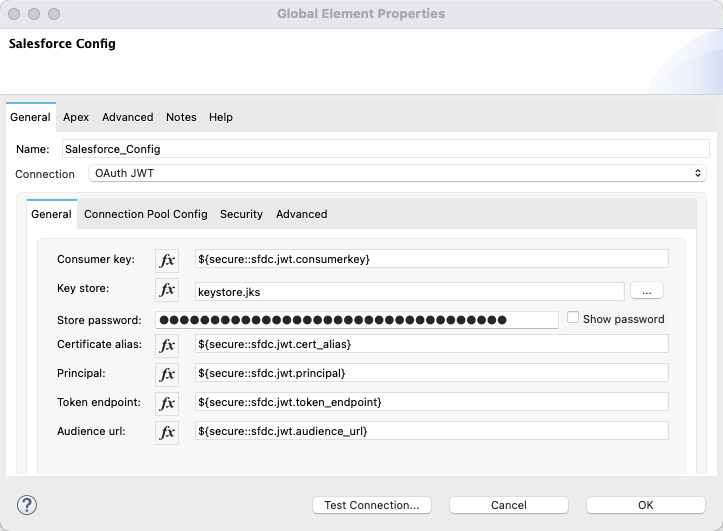This screenshot has width=723, height=531.
Task: Enable the Show password checkbox
Action: [573, 318]
